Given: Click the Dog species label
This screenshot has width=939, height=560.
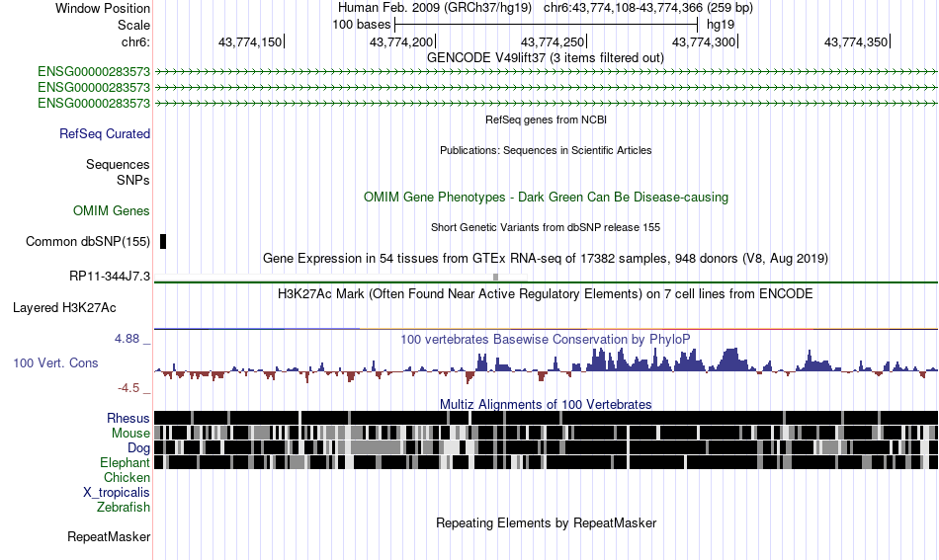Looking at the screenshot, I should [x=138, y=447].
